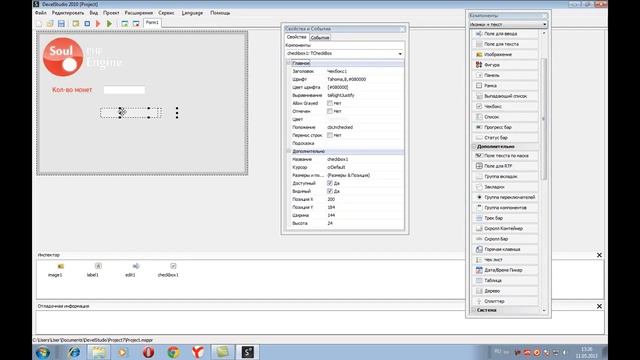
Task: Click the Save project floppy icon
Action: pos(61,24)
